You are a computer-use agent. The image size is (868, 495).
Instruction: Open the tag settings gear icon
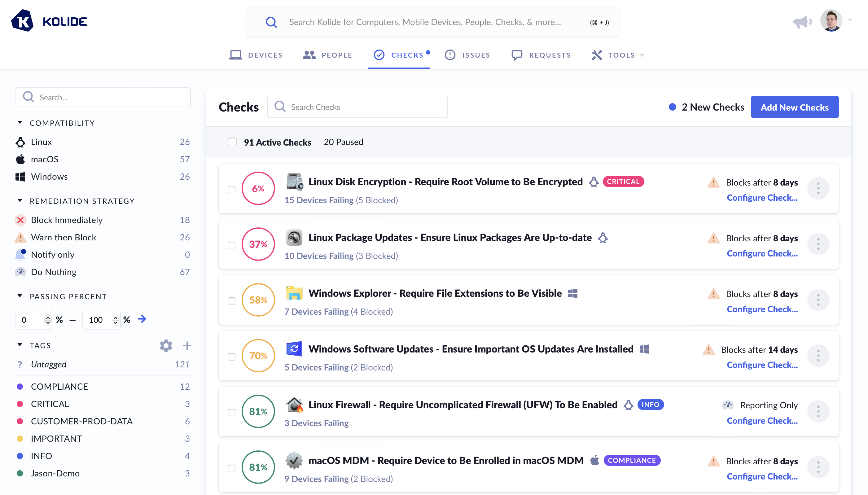coord(166,345)
